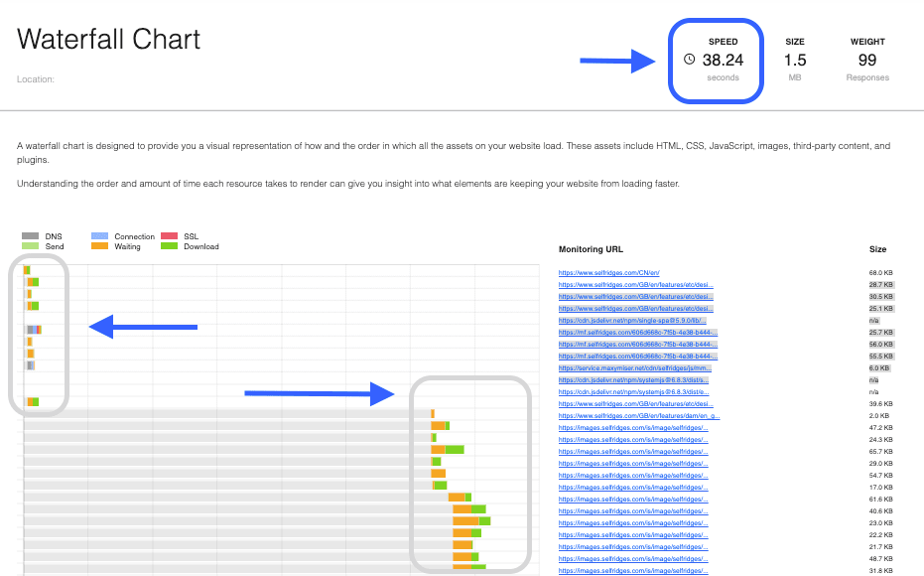The image size is (924, 576).
Task: Click the Waterfall Chart page heading
Action: point(109,40)
